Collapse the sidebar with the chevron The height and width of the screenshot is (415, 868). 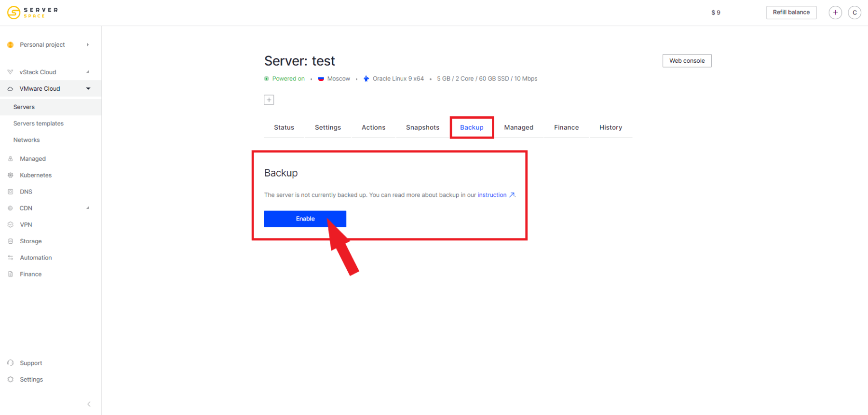point(89,404)
